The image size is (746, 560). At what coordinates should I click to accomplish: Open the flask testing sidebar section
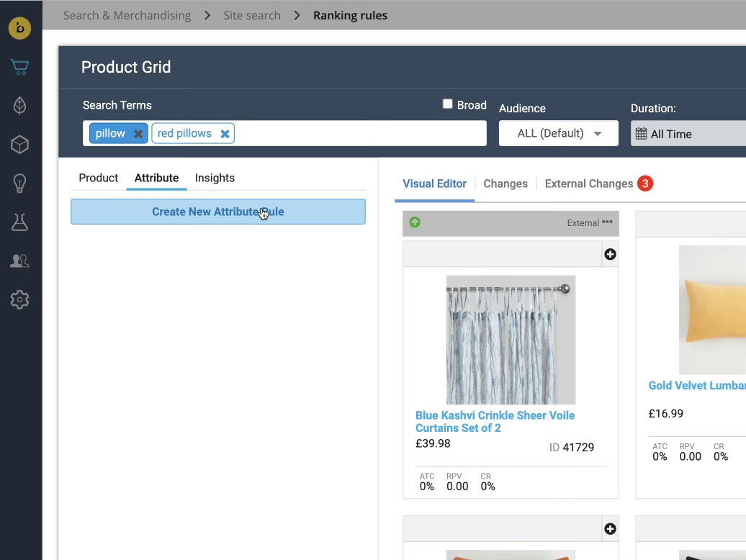point(19,222)
